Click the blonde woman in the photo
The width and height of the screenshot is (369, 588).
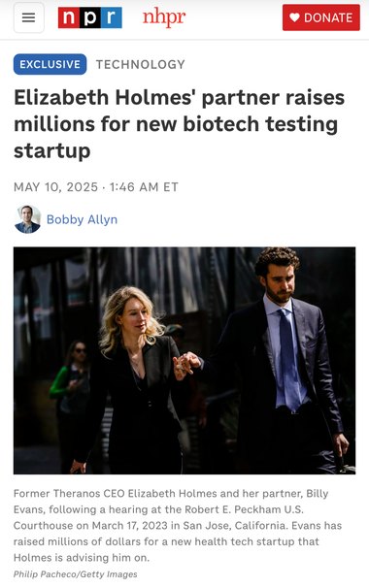(x=133, y=378)
